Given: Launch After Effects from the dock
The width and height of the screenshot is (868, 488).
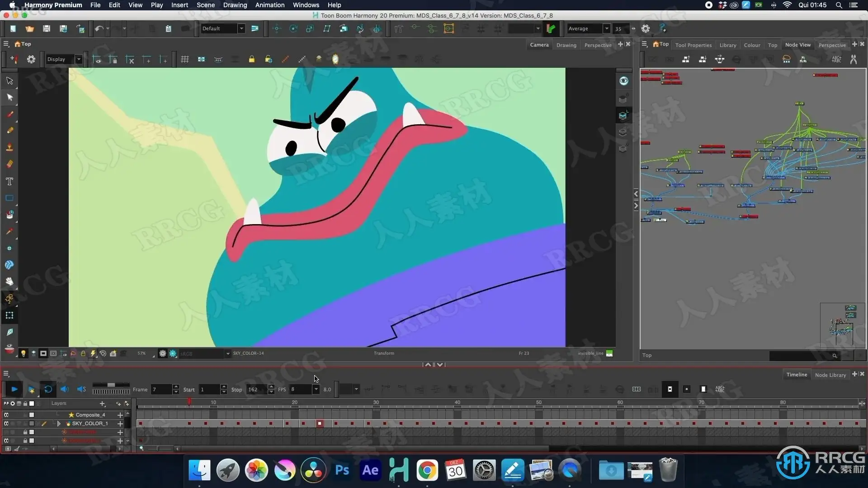Looking at the screenshot, I should pyautogui.click(x=370, y=470).
